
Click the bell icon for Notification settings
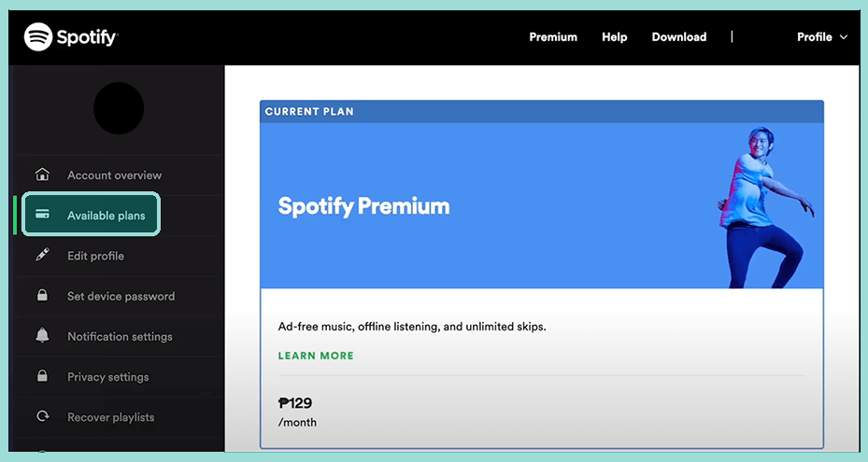[42, 336]
